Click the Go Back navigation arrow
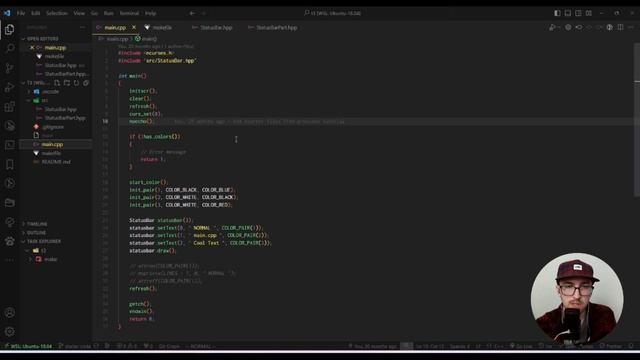This screenshot has width=640, height=360. tap(192, 13)
